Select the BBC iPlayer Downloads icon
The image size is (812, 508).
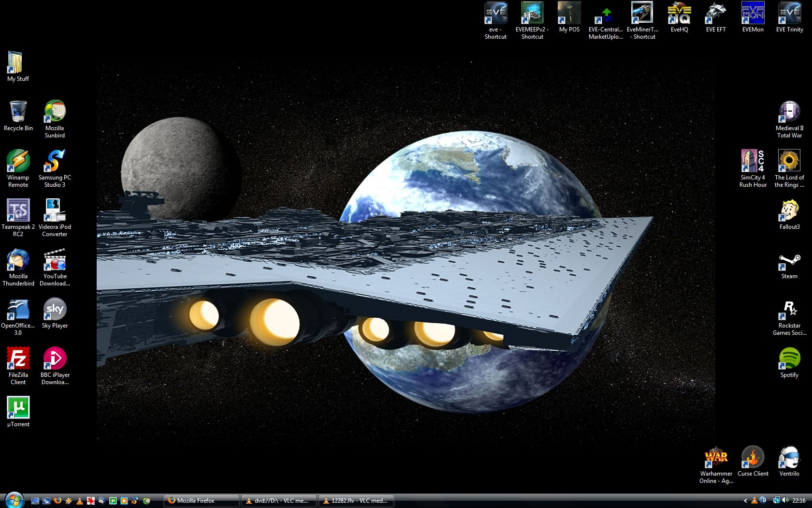click(x=55, y=361)
